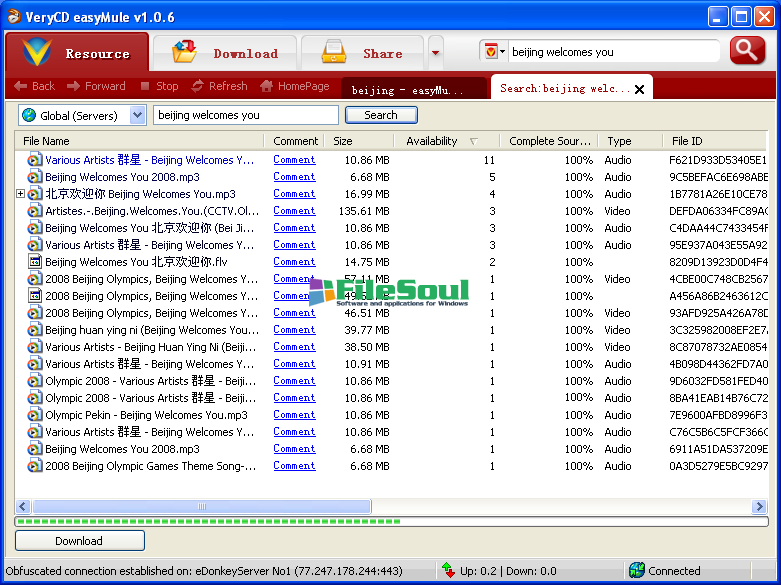Click Comment link for Beijing Welcomes You.flv
The image size is (781, 585).
(294, 262)
